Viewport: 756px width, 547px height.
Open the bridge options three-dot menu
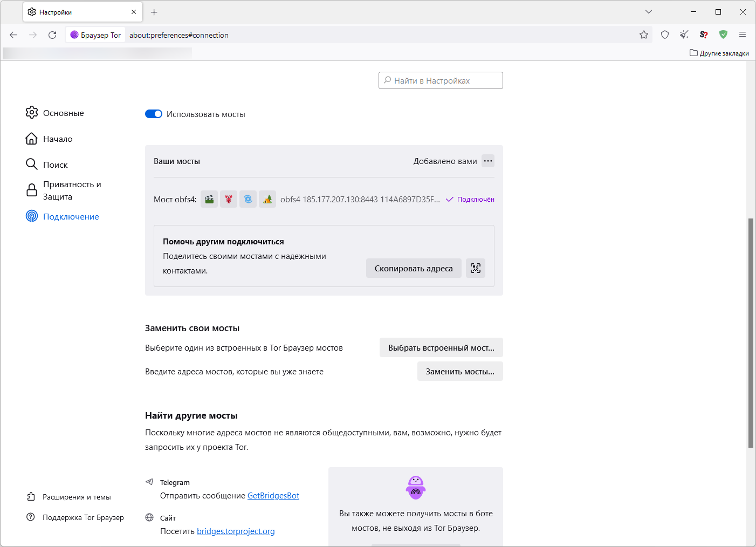488,161
